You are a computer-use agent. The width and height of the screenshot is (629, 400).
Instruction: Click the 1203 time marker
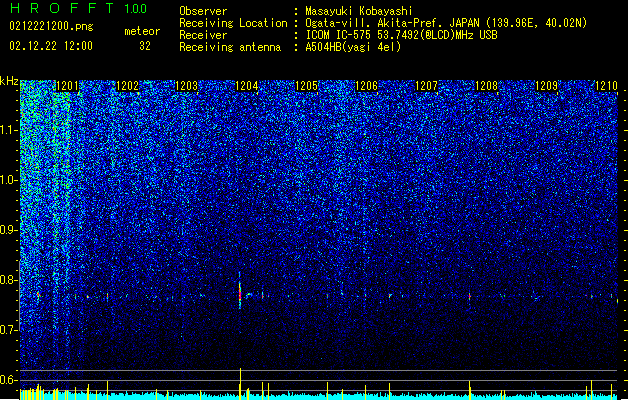pyautogui.click(x=187, y=86)
